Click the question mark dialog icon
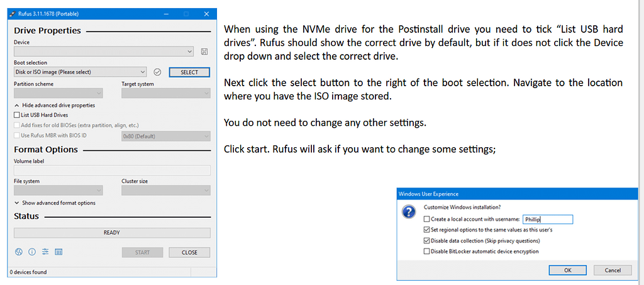 [408, 212]
